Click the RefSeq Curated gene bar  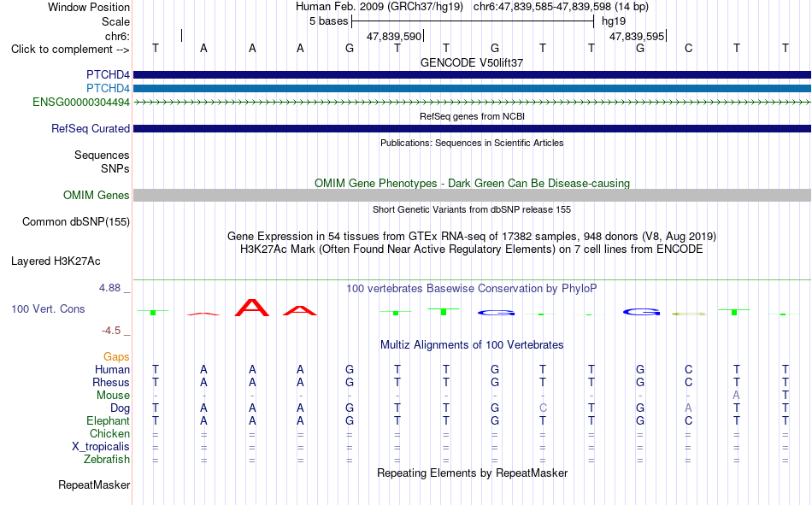pyautogui.click(x=472, y=128)
